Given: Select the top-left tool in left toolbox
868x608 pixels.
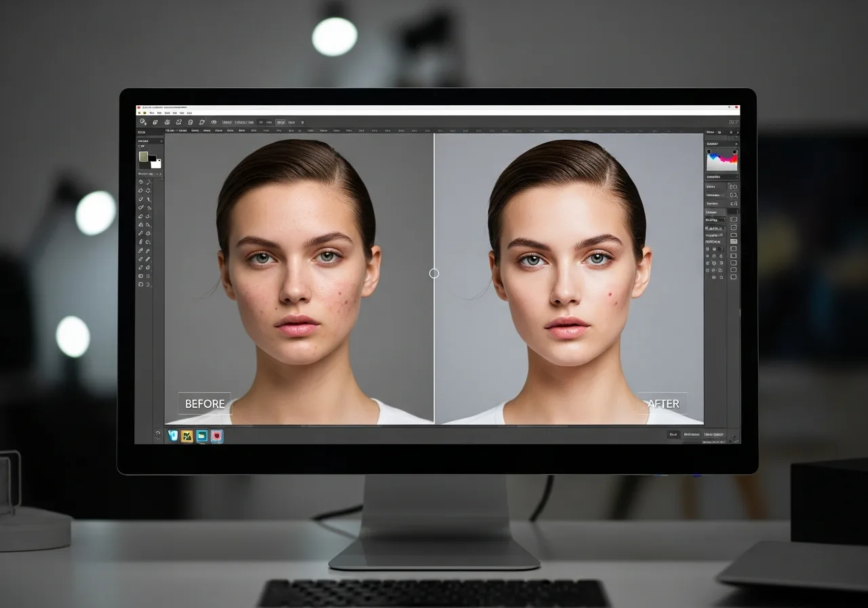Looking at the screenshot, I should (141, 182).
